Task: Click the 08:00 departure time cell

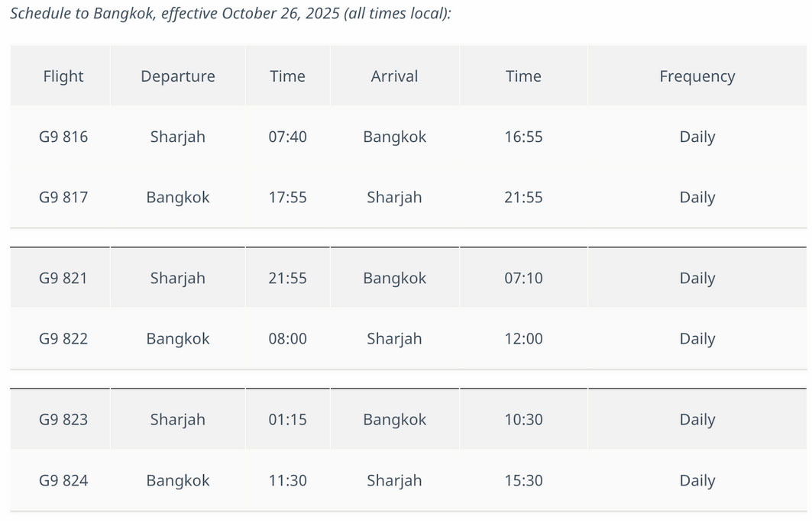Action: point(287,339)
